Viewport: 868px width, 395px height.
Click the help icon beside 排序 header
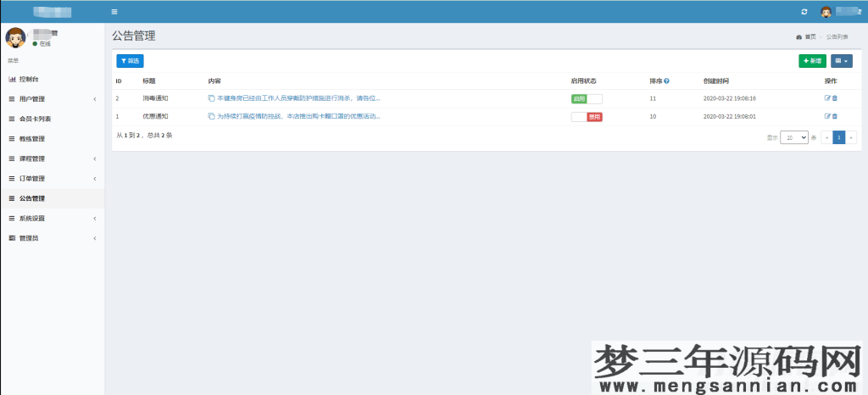pos(666,81)
